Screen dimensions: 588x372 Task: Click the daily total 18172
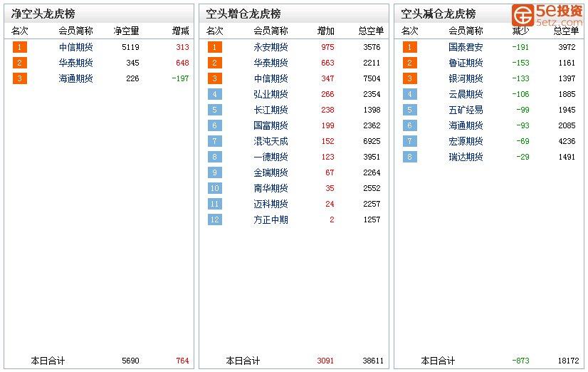(x=569, y=361)
